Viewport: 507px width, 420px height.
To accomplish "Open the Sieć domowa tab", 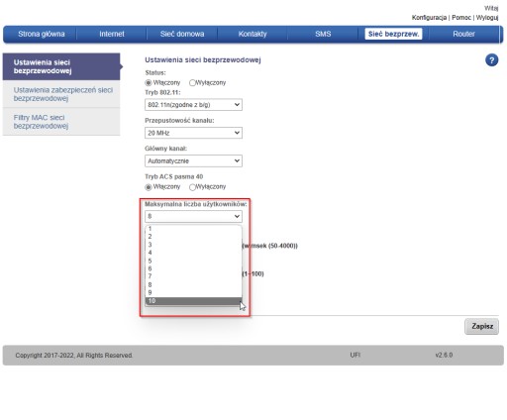I will click(182, 34).
